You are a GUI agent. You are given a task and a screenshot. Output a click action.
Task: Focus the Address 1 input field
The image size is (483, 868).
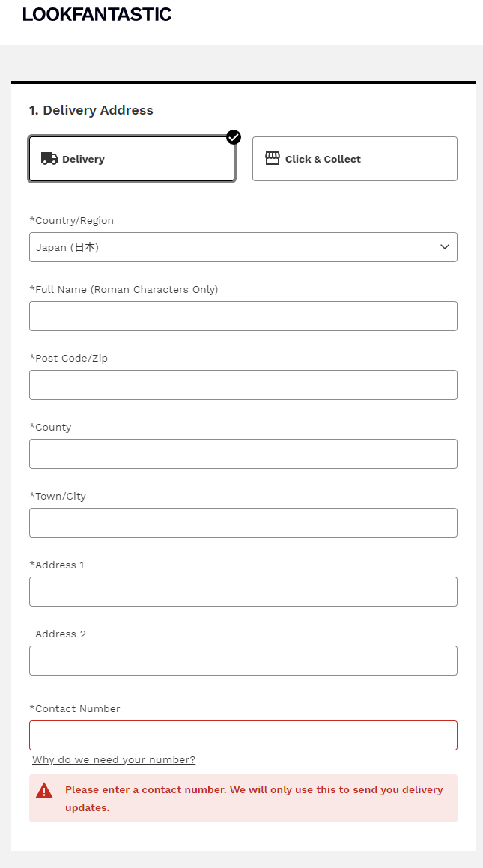pos(243,592)
